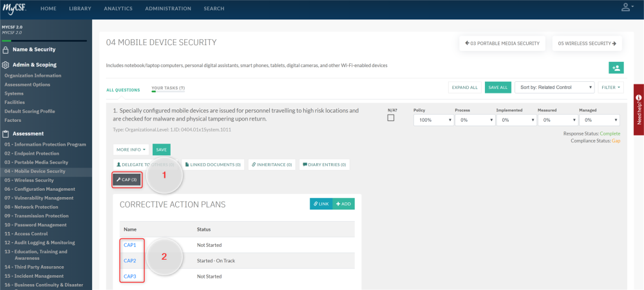Click the Admin & Scoping gear icon

[x=5, y=65]
